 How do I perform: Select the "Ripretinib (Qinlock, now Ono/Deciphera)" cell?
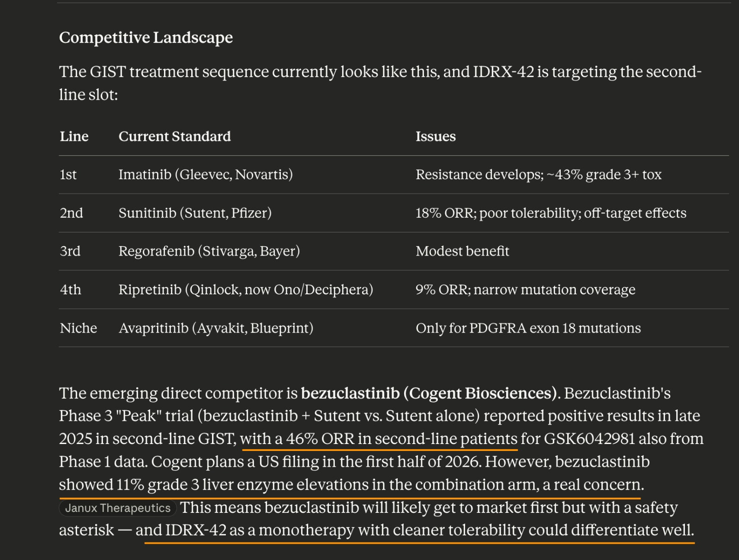[246, 290]
